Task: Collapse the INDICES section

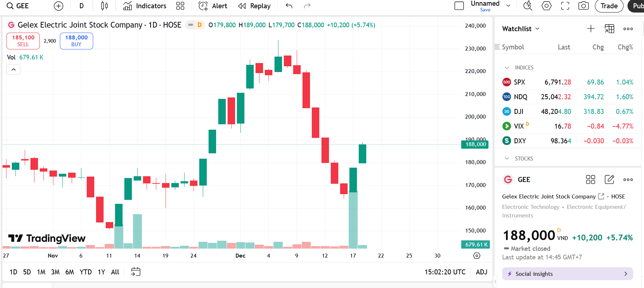Action: click(x=507, y=68)
